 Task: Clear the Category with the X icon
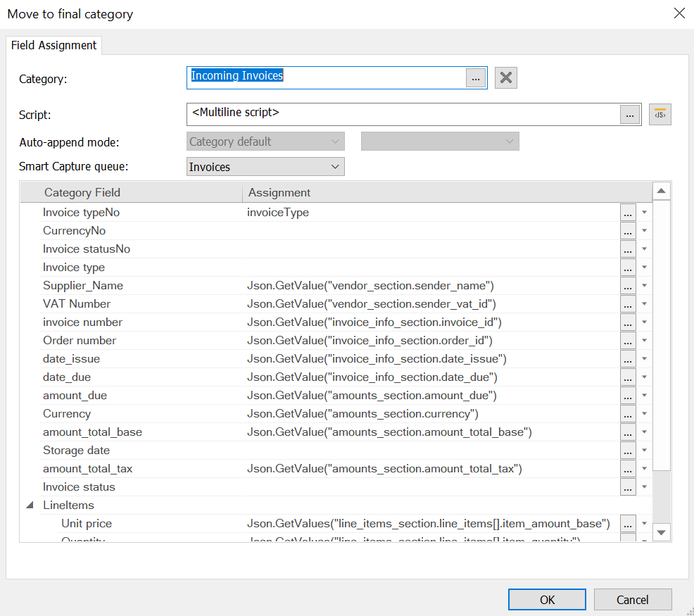[505, 78]
